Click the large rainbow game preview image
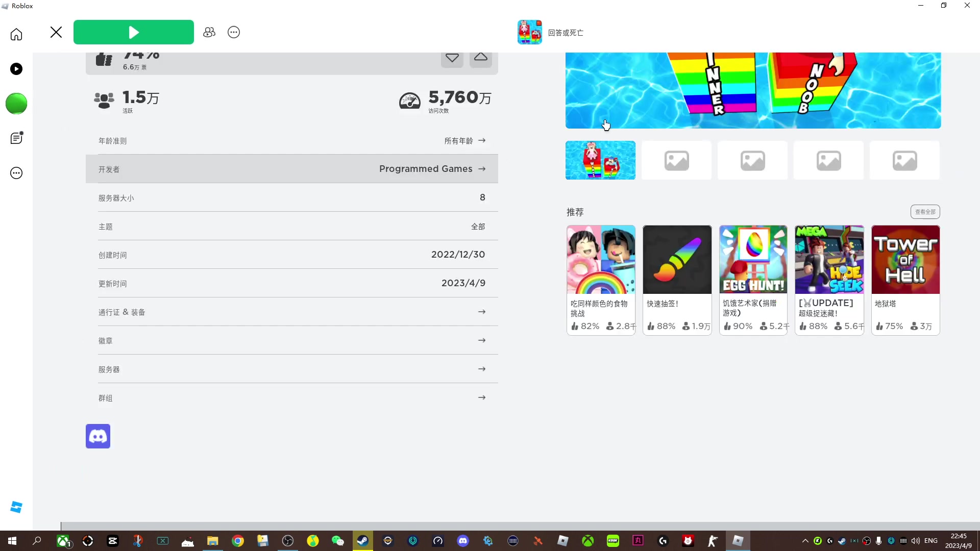 [753, 90]
